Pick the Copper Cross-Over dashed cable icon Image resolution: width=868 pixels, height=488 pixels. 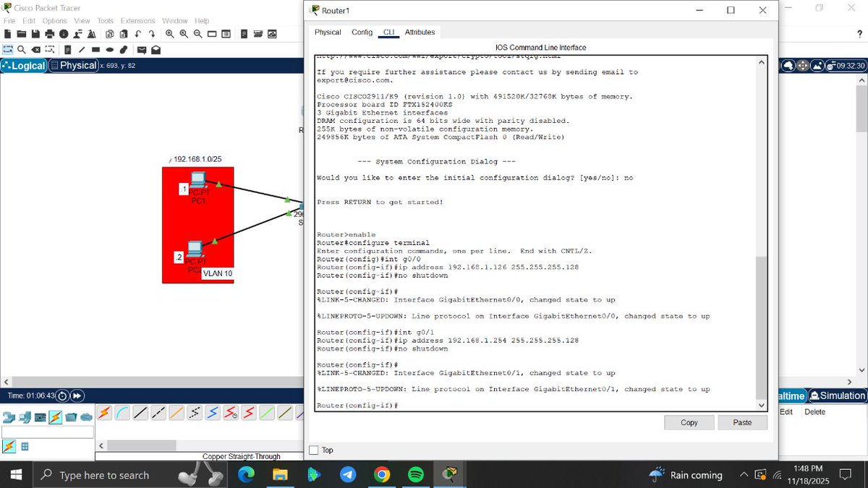click(x=158, y=413)
